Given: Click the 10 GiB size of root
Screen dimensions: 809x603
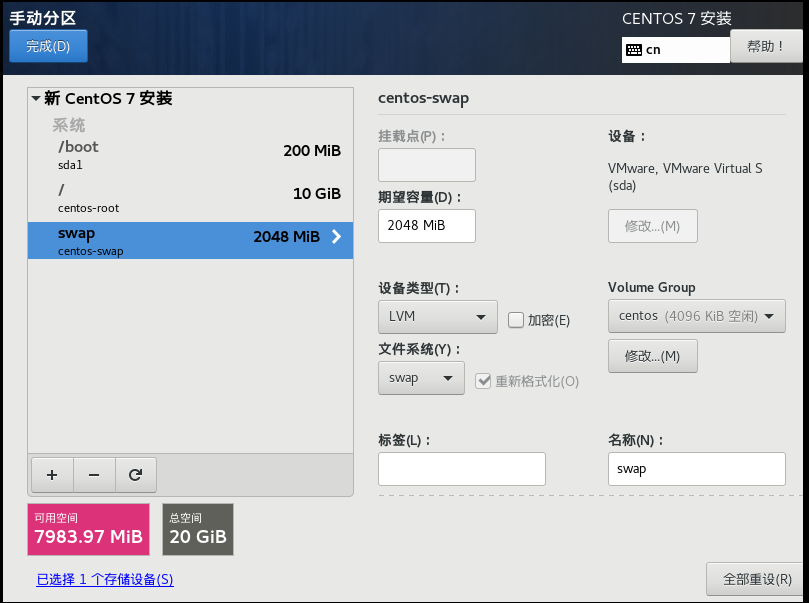Looking at the screenshot, I should [317, 193].
